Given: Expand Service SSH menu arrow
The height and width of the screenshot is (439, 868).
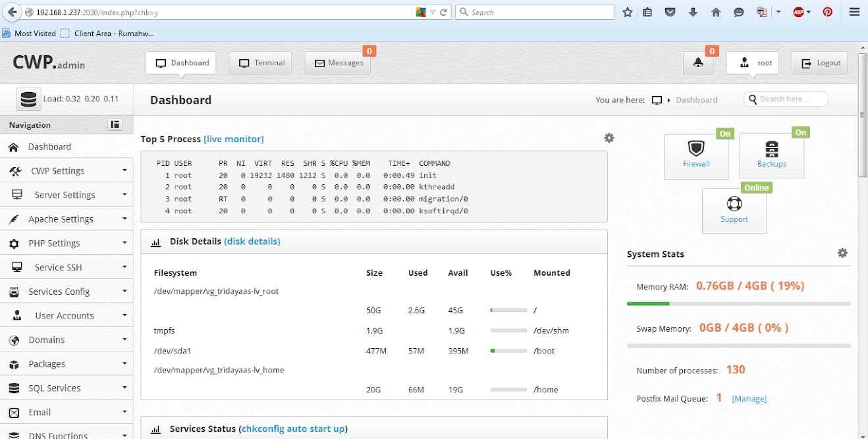Looking at the screenshot, I should coord(124,267).
